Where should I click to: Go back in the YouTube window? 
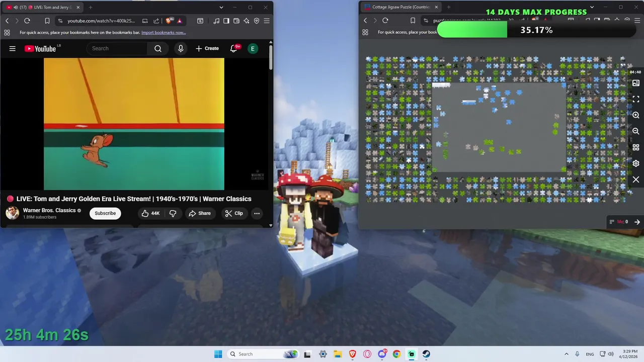pos(7,21)
